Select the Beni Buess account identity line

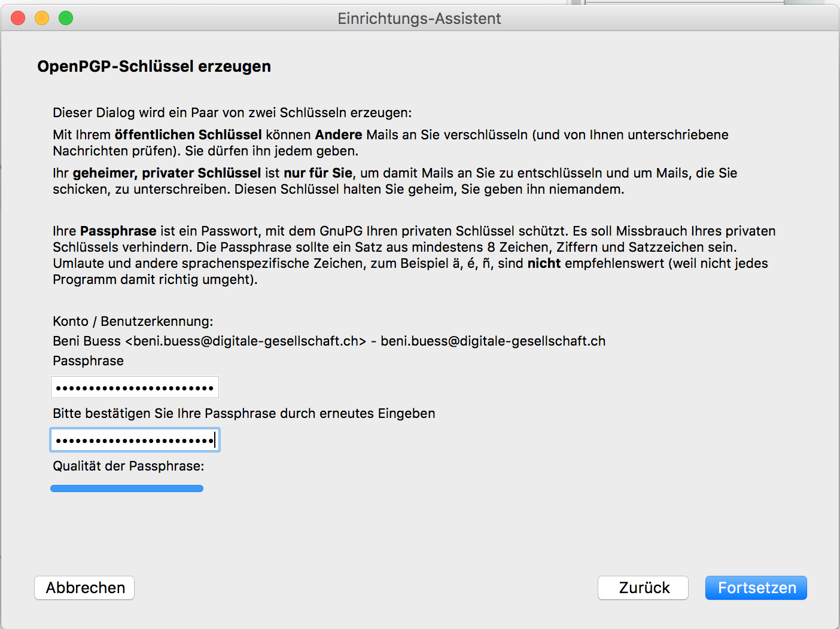(x=329, y=341)
